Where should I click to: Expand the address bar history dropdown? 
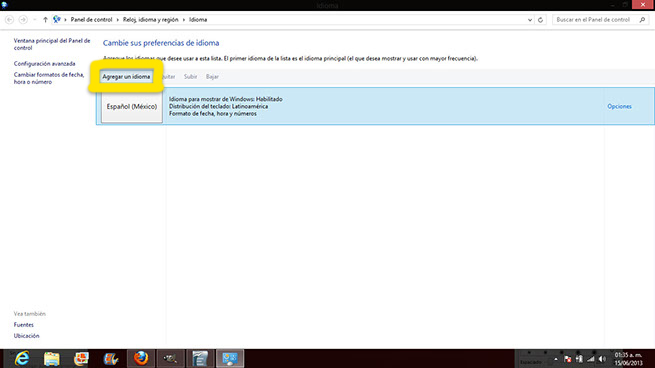(530, 20)
